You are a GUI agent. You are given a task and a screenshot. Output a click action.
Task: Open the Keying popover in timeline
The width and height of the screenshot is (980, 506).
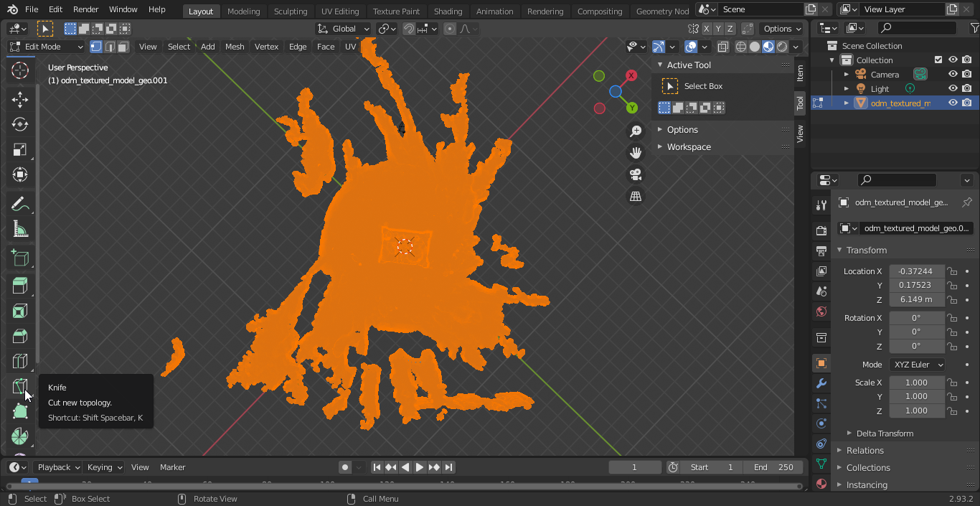pyautogui.click(x=104, y=467)
